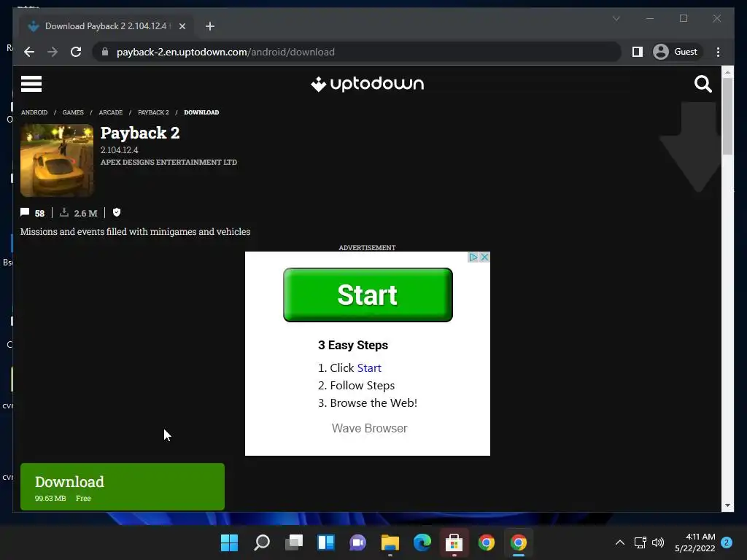Click APEX DESIGNS ENTERTAINMENT LTD developer name
The image size is (747, 560).
point(169,163)
